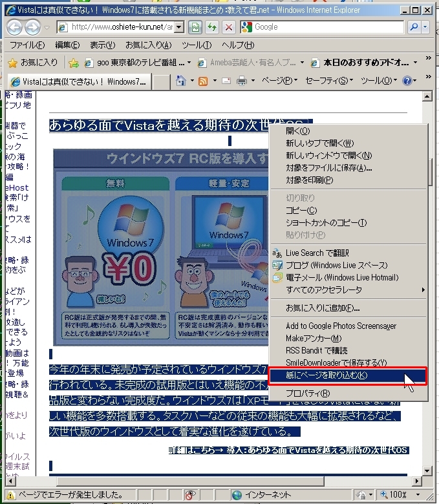
Task: Click the browser Back arrow button
Action: point(14,27)
